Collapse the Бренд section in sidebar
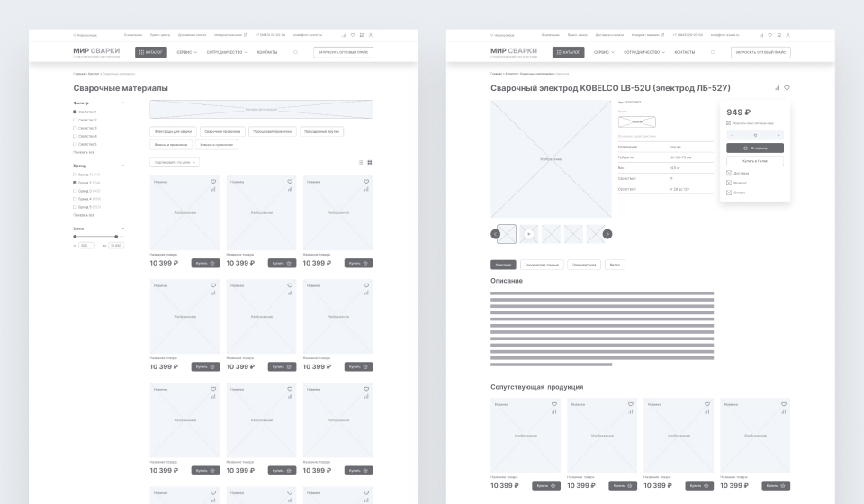Image resolution: width=864 pixels, height=504 pixels. click(122, 166)
